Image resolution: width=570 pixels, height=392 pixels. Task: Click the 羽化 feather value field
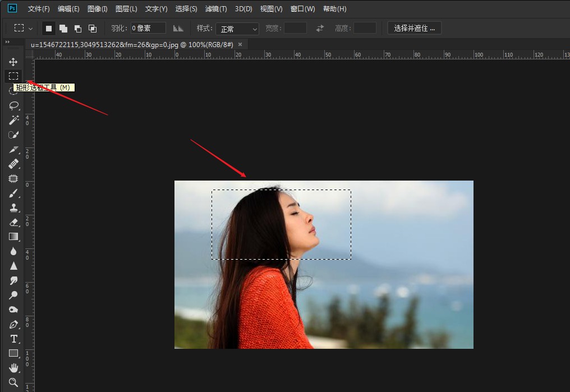tap(148, 28)
